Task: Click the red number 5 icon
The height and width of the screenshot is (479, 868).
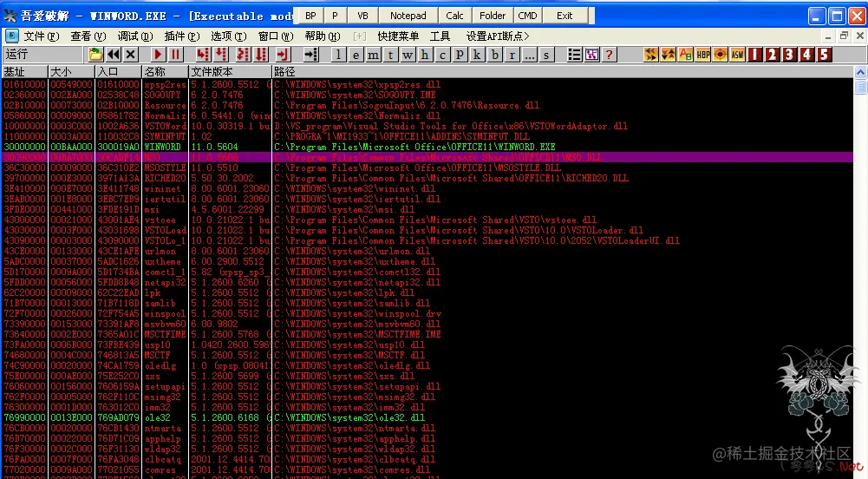Action: [x=825, y=55]
